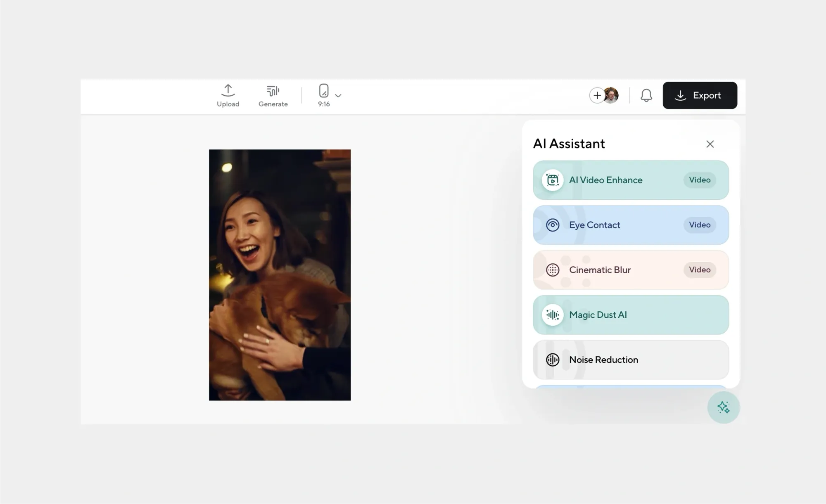The height and width of the screenshot is (504, 826).
Task: Click the plus add collaborator icon
Action: point(597,95)
